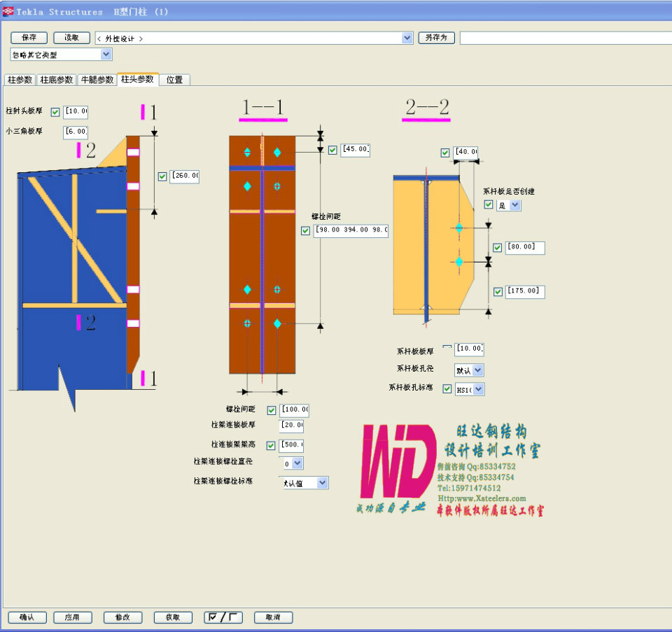Screen dimensions: 672x632
Task: Click the bolt spacing field 98.00 394.00
Action: [351, 230]
